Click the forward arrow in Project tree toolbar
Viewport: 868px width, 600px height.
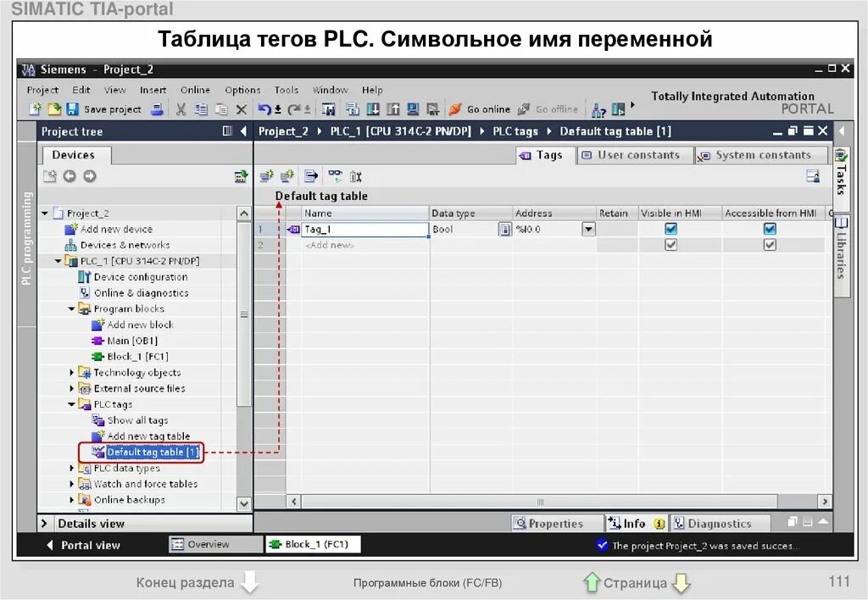[x=90, y=176]
